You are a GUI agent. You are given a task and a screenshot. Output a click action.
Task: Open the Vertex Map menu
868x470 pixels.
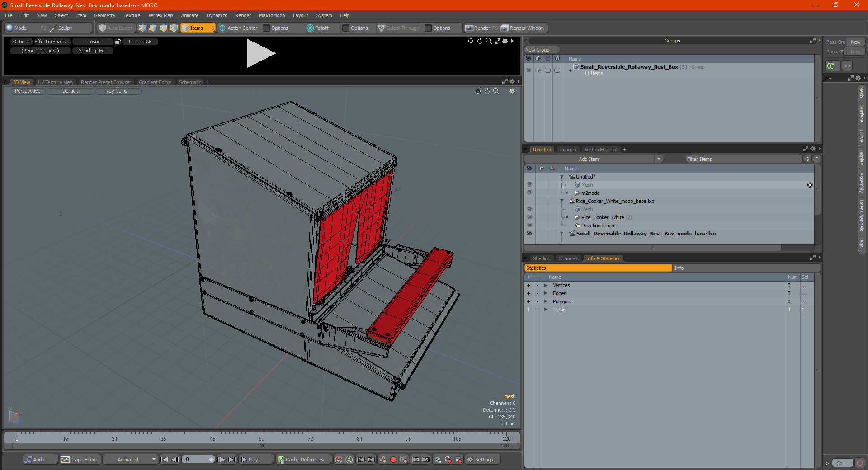[x=160, y=15]
